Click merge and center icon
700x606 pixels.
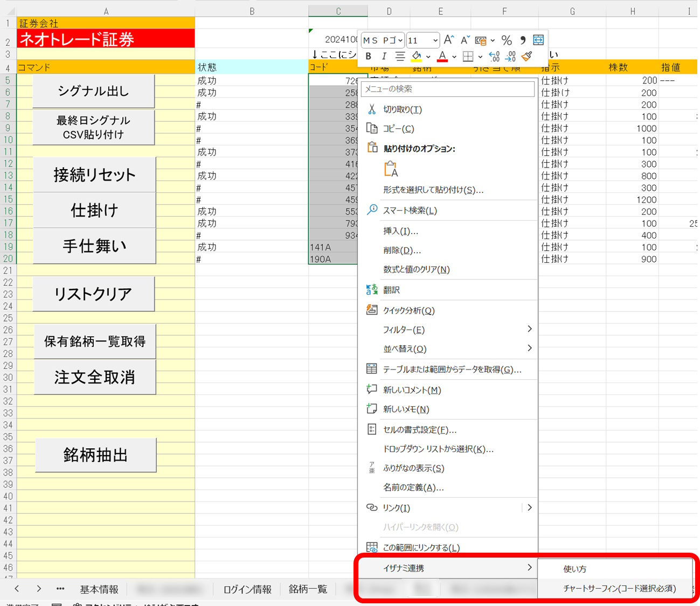pos(538,40)
